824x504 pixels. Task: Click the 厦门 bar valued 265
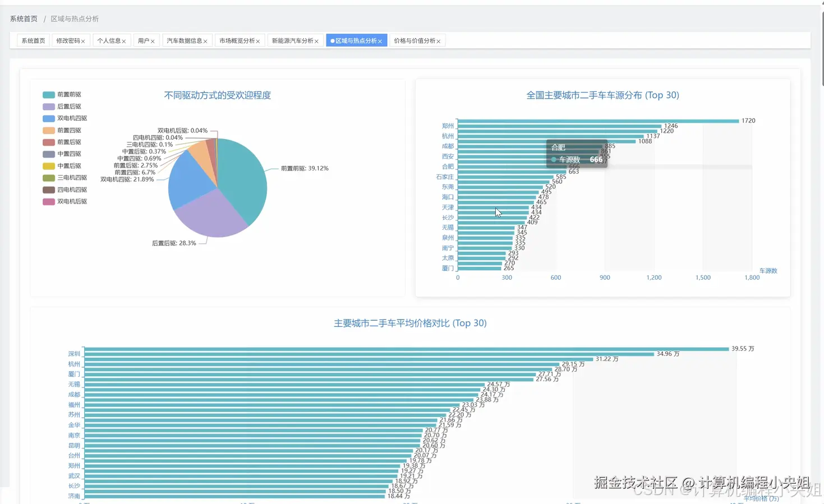click(480, 269)
